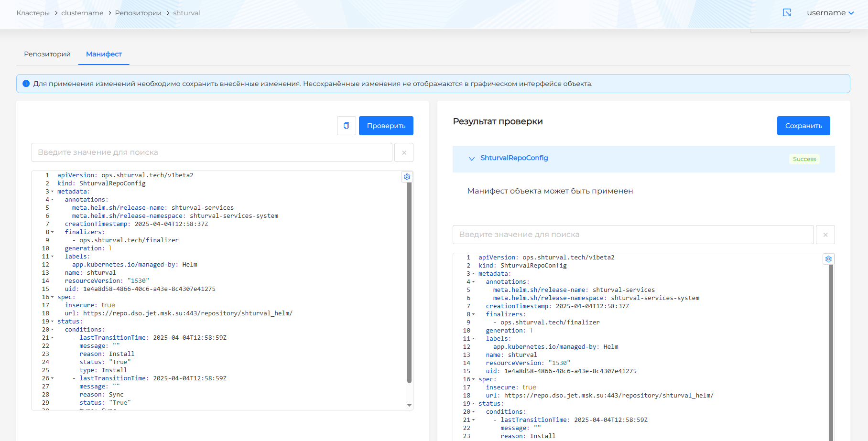Click the Сохранить button
This screenshot has width=868, height=441.
tap(803, 126)
